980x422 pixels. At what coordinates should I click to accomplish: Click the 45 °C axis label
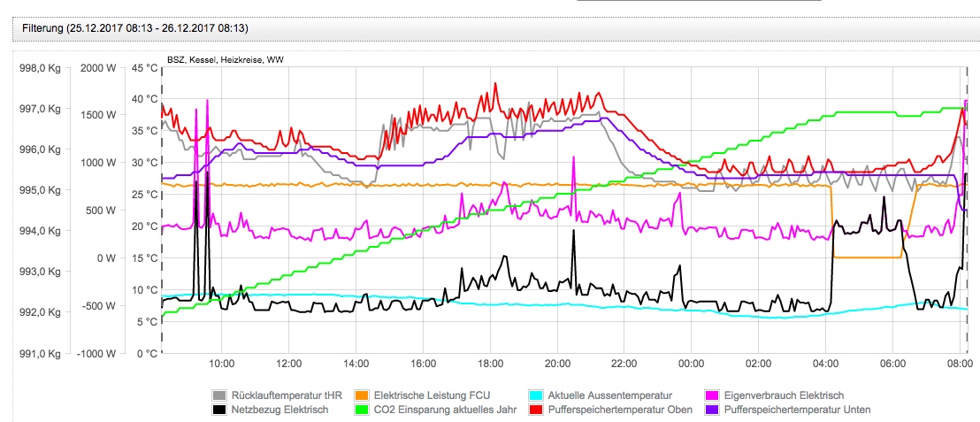(144, 67)
